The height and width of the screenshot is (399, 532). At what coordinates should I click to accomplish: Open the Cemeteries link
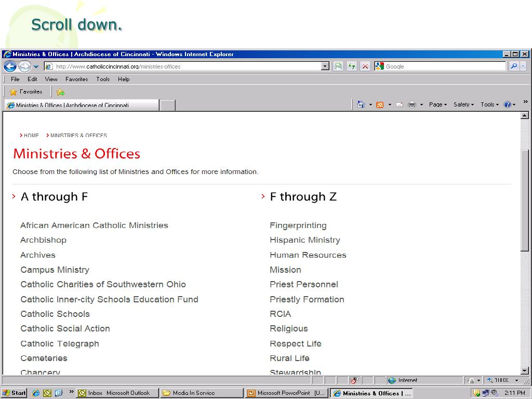click(44, 358)
